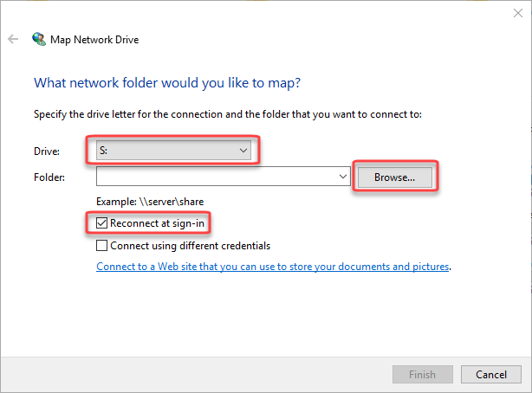Click the Map Network Drive globe icon

tap(39, 39)
